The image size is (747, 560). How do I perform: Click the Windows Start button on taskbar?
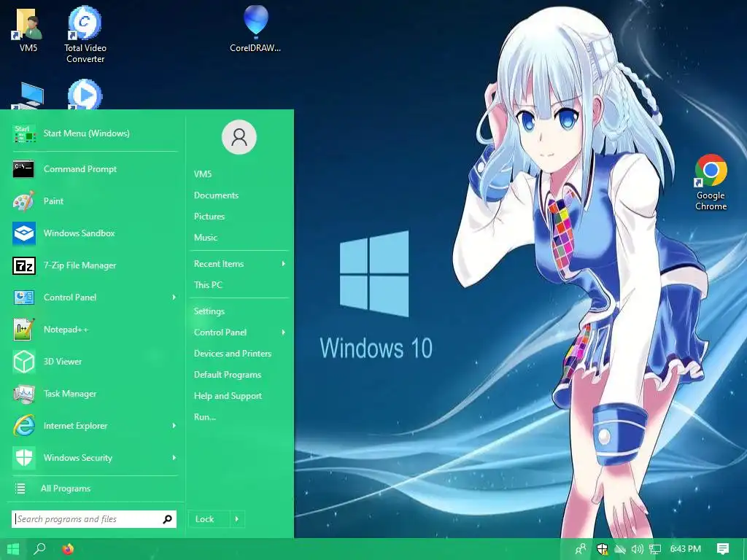(x=13, y=549)
